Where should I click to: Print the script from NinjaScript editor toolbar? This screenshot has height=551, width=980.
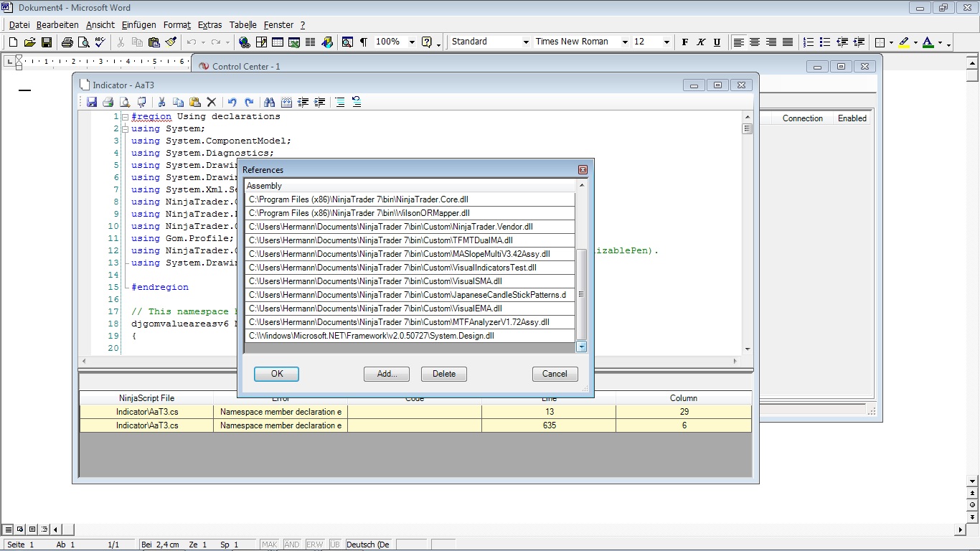point(108,103)
